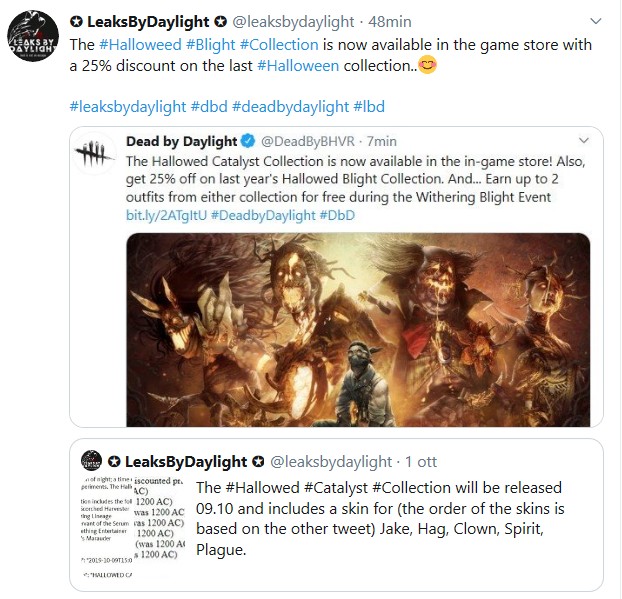The height and width of the screenshot is (599, 622).
Task: Open the LeaksByDaylight profile avatar
Action: (x=33, y=36)
